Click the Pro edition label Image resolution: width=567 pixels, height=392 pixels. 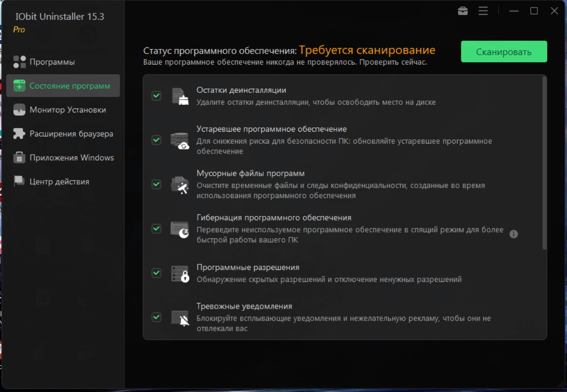19,30
